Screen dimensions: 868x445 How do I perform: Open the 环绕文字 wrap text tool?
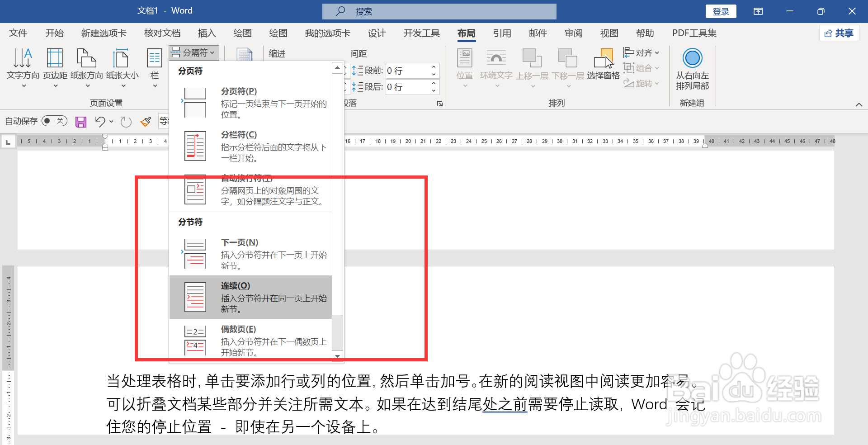pos(496,68)
